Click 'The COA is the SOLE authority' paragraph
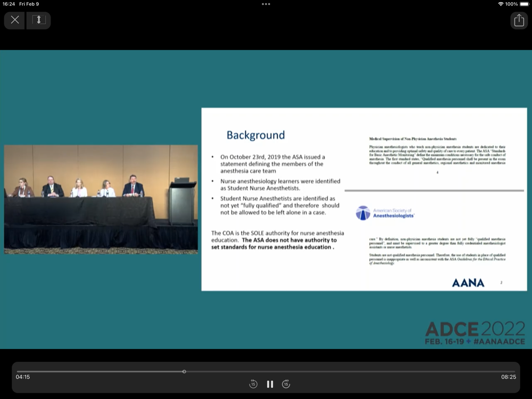 pos(278,240)
